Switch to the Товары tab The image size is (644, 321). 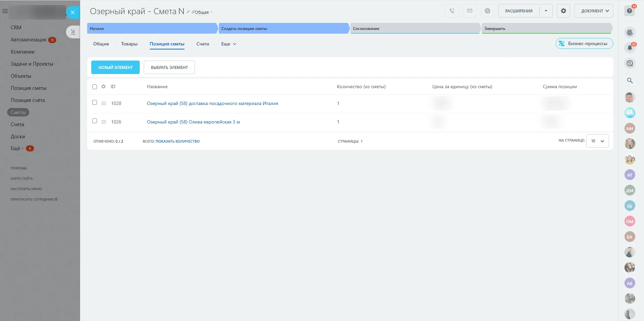[129, 44]
